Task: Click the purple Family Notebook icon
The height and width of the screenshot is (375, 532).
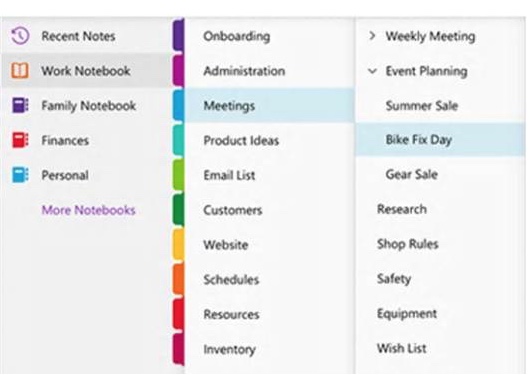Action: coord(20,105)
